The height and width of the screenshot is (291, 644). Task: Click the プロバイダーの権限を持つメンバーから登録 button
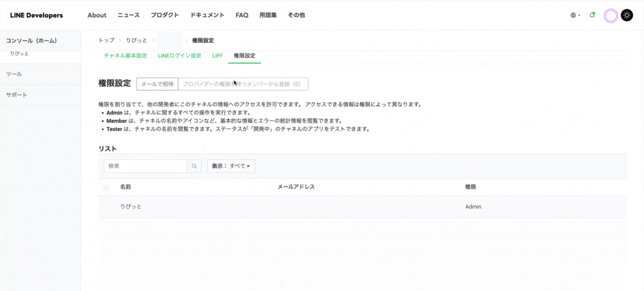243,84
